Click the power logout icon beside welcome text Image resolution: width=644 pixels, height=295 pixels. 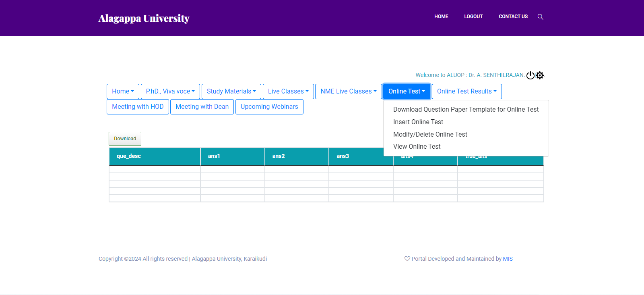(x=530, y=75)
